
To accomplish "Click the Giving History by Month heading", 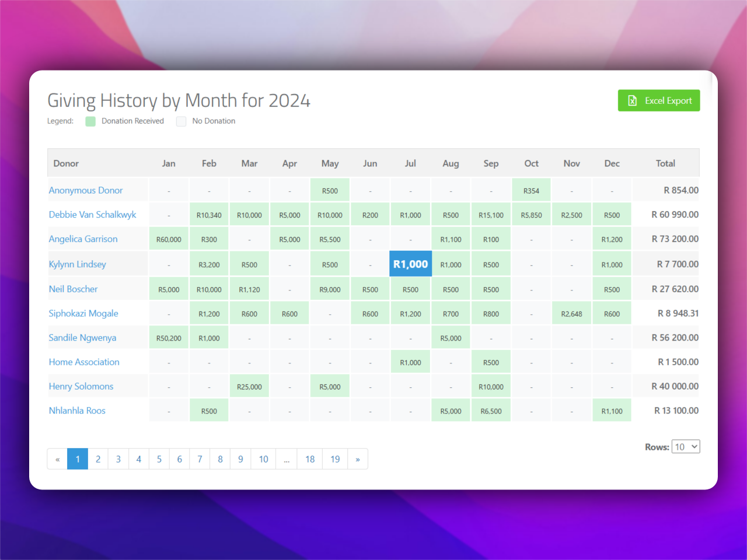I will (179, 100).
